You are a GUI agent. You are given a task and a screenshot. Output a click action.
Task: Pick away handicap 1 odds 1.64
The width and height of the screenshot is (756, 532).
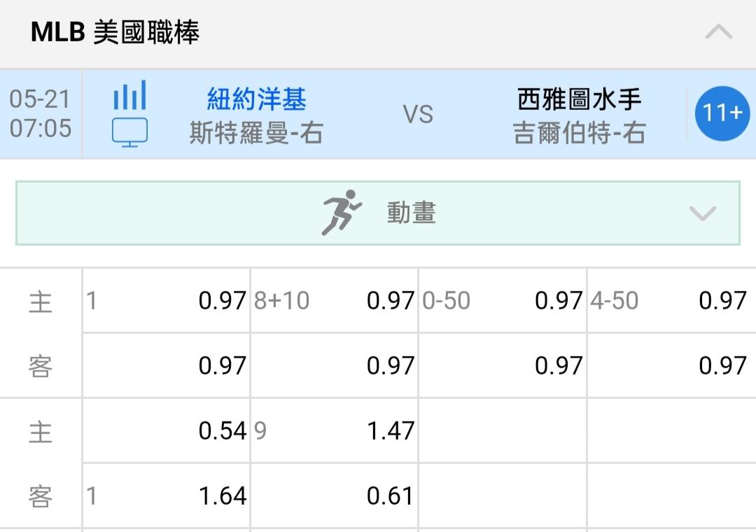point(167,496)
